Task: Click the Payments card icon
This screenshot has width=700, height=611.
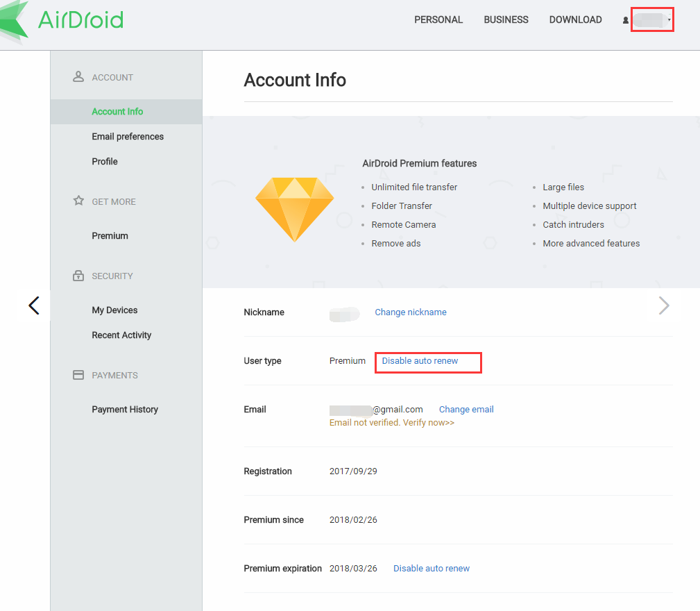Action: click(x=78, y=375)
